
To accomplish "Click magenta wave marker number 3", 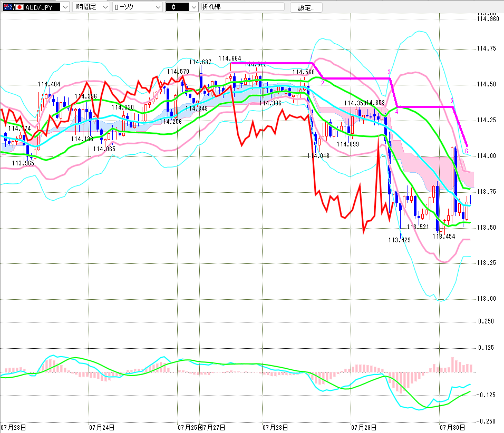I will (x=389, y=72).
